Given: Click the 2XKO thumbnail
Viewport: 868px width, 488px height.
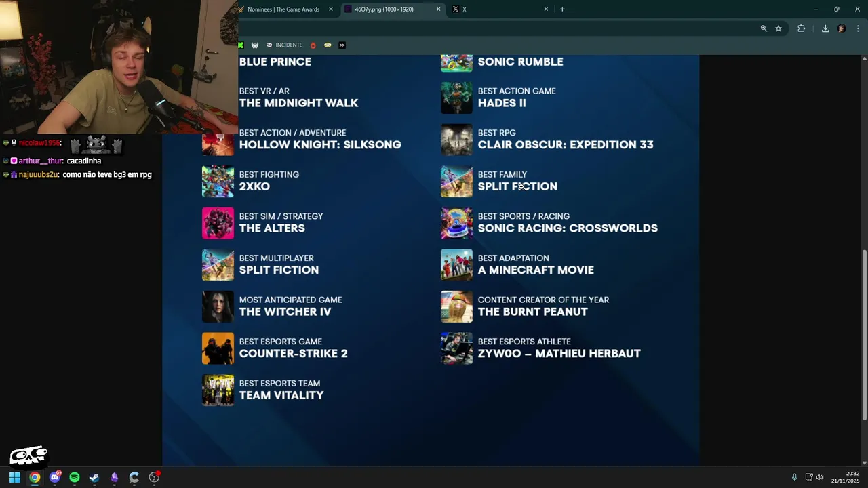Looking at the screenshot, I should 218,182.
